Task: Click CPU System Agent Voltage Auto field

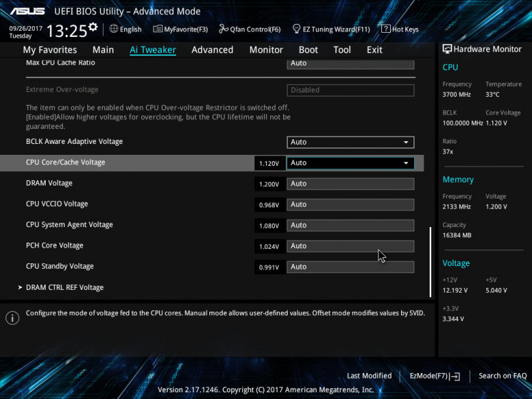Action: [351, 225]
